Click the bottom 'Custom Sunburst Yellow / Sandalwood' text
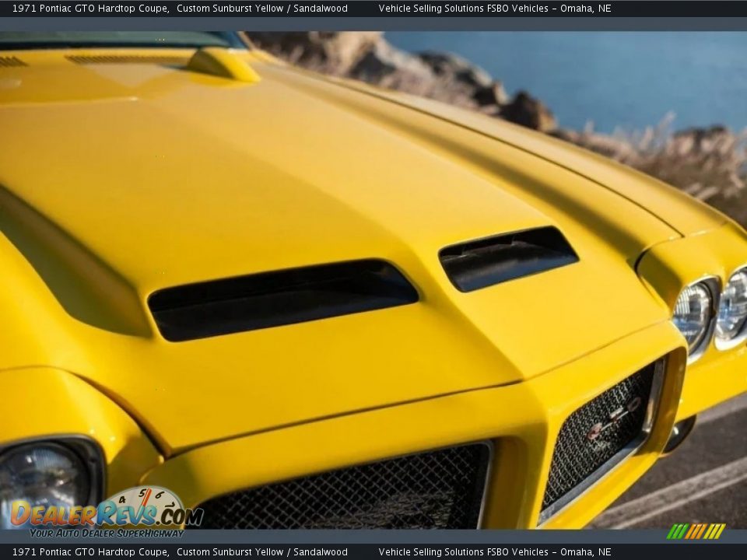747x560 pixels. pyautogui.click(x=262, y=552)
